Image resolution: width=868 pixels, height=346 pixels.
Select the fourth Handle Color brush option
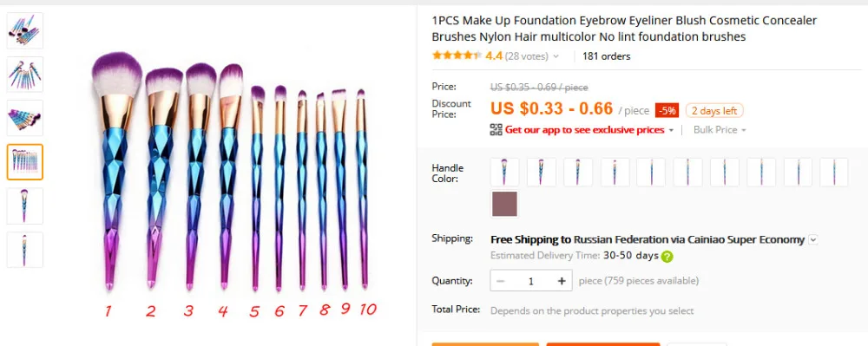tap(615, 172)
